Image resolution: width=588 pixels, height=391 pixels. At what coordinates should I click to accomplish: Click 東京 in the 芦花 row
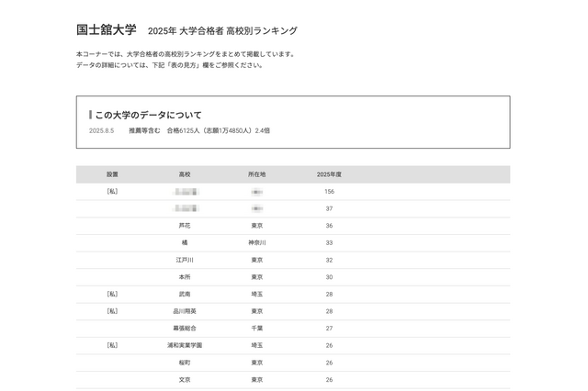[257, 226]
